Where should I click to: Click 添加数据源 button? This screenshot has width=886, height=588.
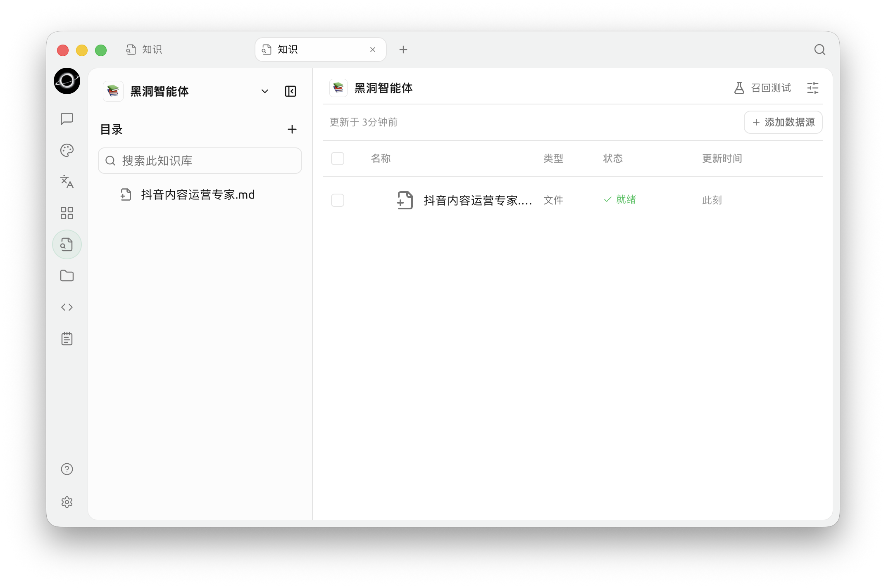click(783, 122)
